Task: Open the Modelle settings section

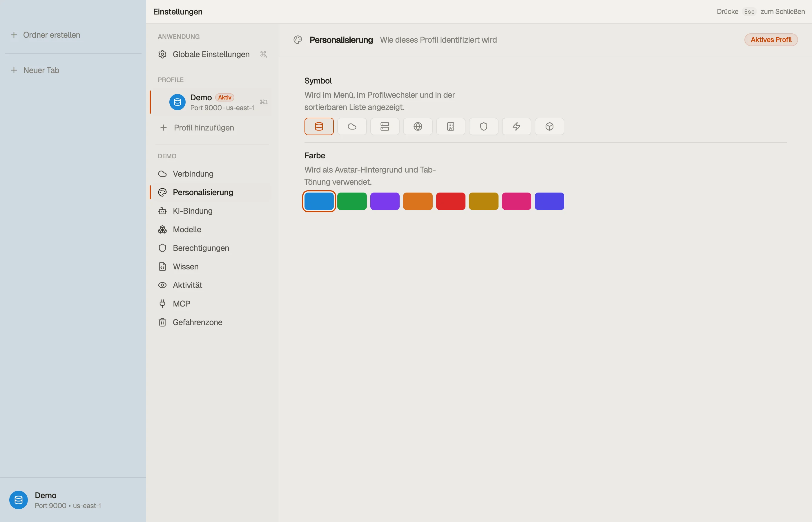Action: (x=212, y=229)
